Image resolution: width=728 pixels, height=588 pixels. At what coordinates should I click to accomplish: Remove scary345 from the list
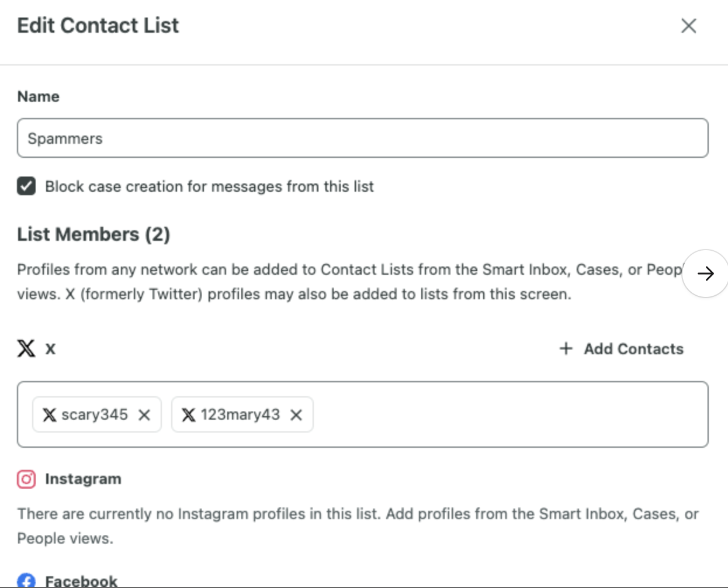[144, 415]
